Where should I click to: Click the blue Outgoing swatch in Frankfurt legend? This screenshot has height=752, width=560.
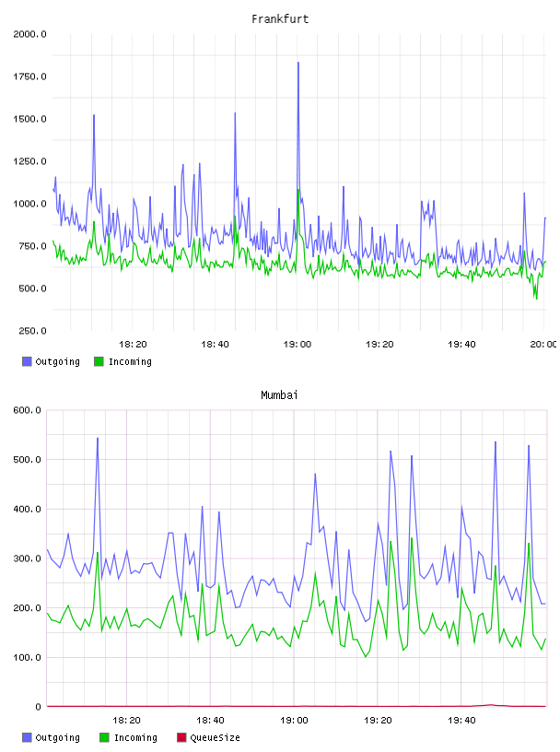[27, 361]
